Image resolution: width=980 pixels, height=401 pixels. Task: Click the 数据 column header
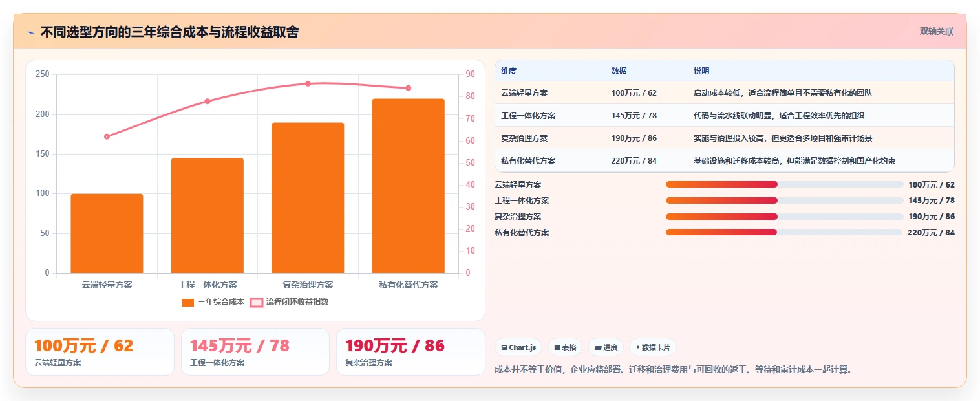(619, 71)
